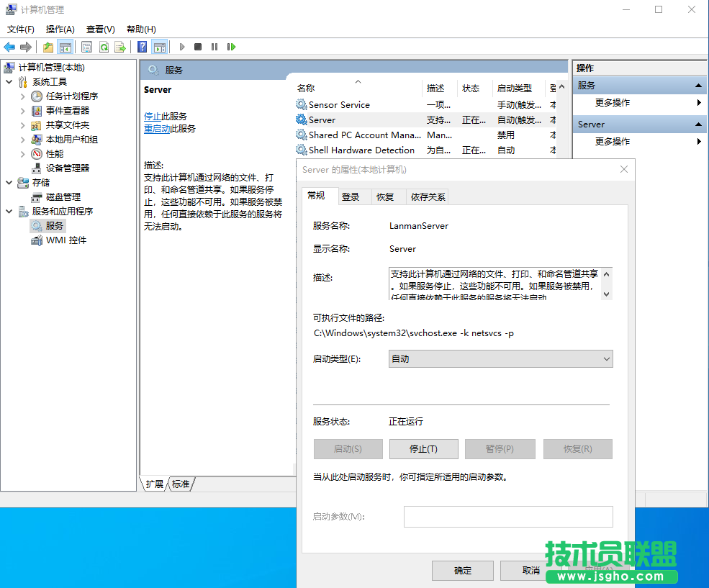709x588 pixels.
Task: Select Disk Management in the tree
Action: click(63, 196)
